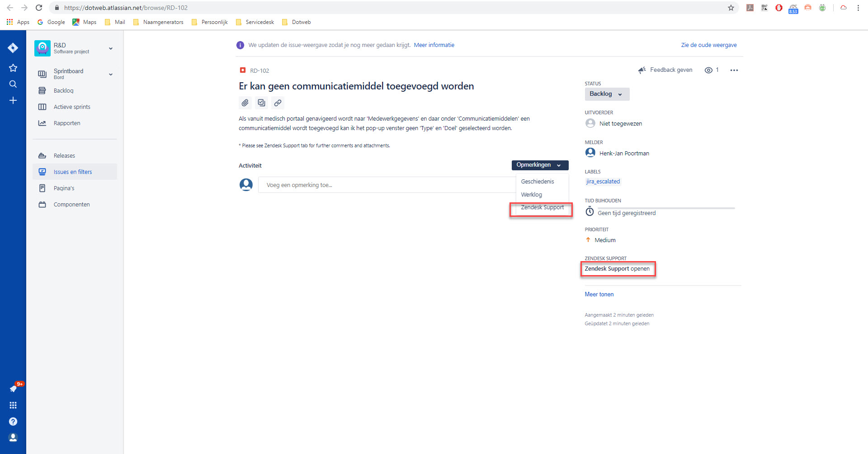Viewport: 868px width, 454px height.
Task: Select Zendesk Support from the activity menu
Action: (542, 208)
